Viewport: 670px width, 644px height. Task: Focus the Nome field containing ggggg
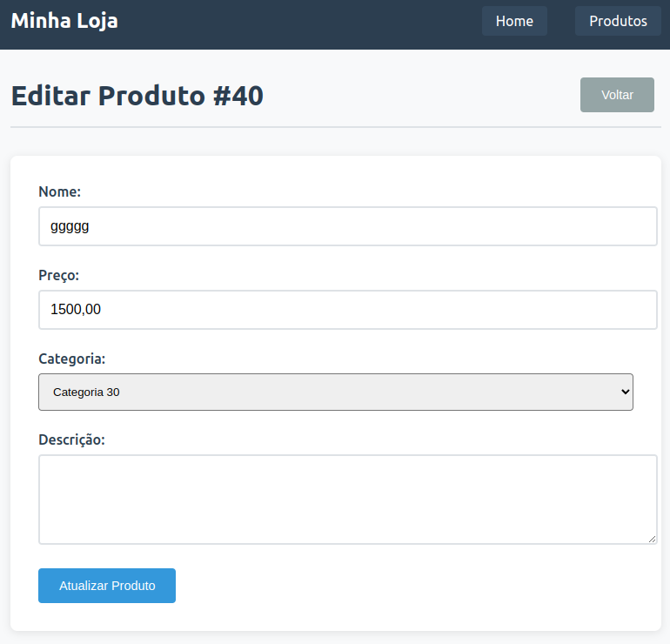pyautogui.click(x=347, y=226)
